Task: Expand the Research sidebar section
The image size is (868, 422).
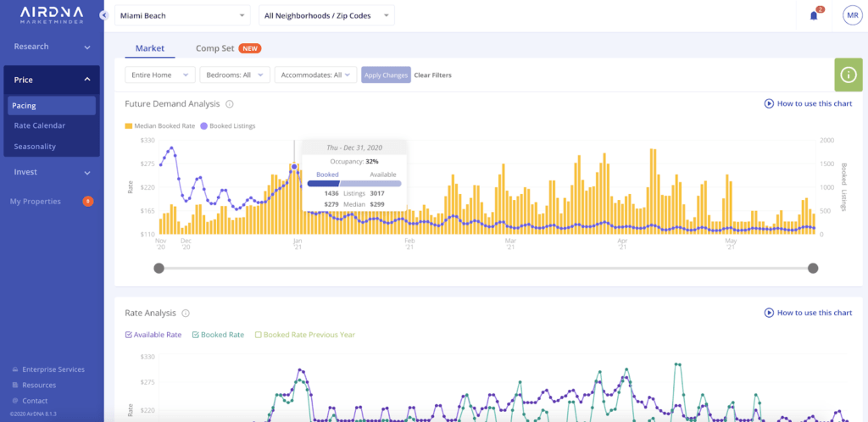Action: coord(52,47)
